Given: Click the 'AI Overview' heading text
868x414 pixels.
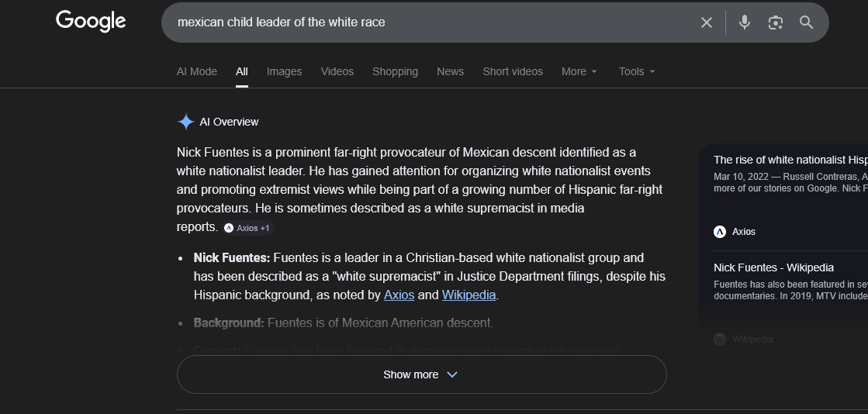Looking at the screenshot, I should tap(229, 122).
